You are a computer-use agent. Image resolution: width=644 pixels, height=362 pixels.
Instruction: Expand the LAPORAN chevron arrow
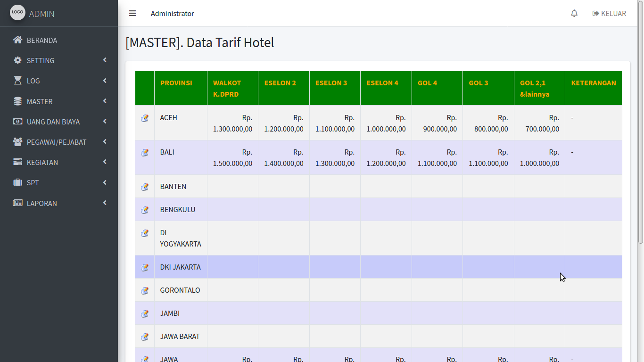(105, 203)
